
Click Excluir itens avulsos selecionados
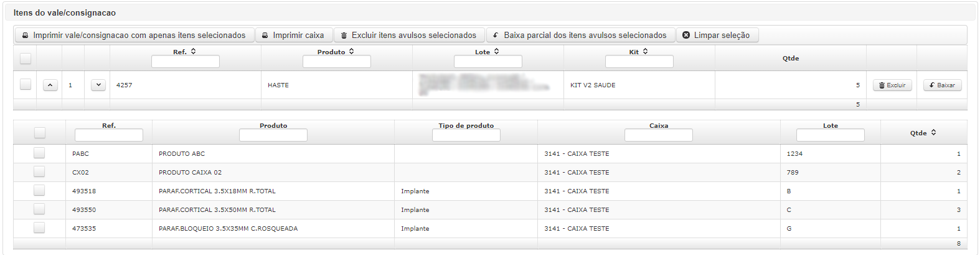point(409,36)
